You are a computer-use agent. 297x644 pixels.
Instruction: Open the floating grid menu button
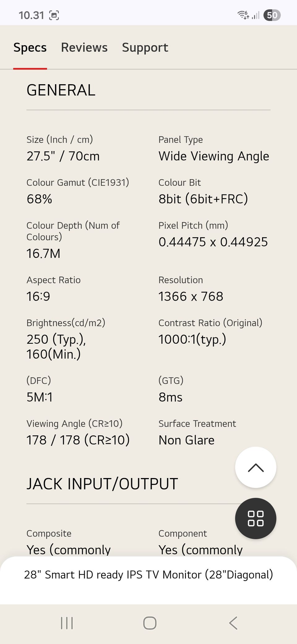[x=256, y=518]
